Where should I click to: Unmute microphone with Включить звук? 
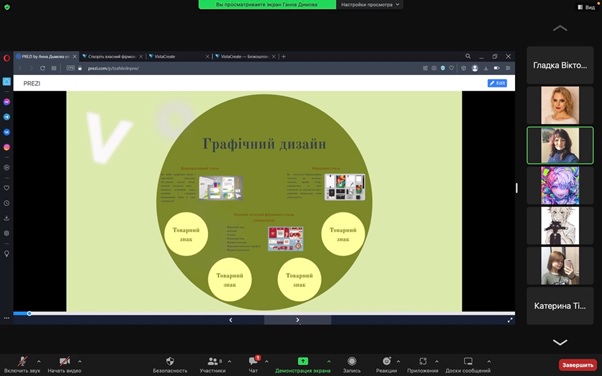coord(22,365)
